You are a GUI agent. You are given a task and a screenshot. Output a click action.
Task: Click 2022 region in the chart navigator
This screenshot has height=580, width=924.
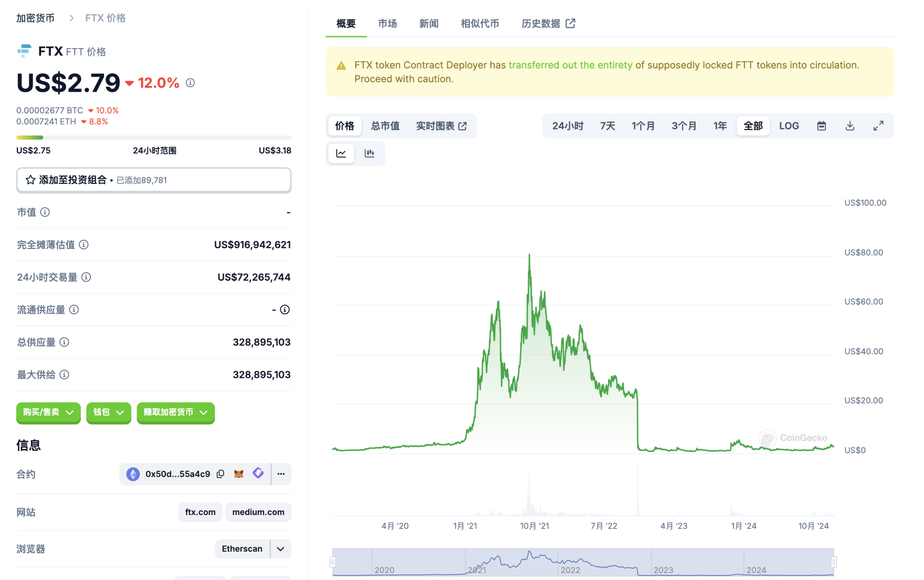604,562
